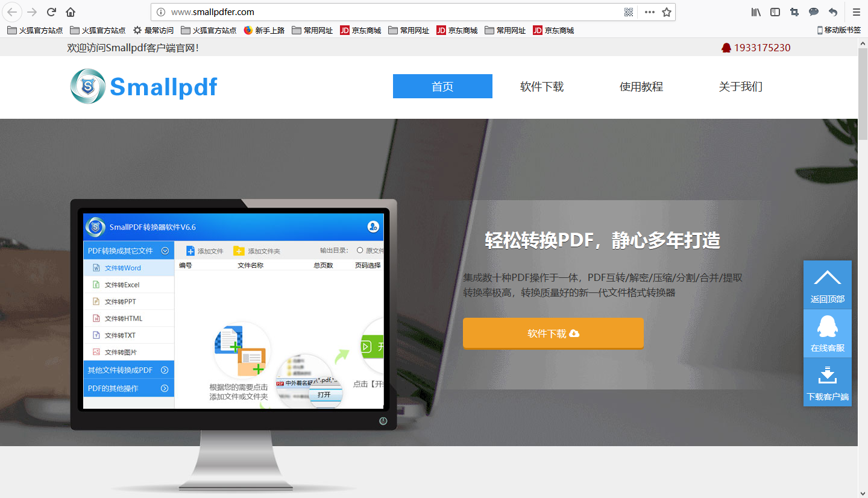Click the 欢迎访问Smallpdf客户端官网 welcome text
868x498 pixels.
pyautogui.click(x=133, y=48)
